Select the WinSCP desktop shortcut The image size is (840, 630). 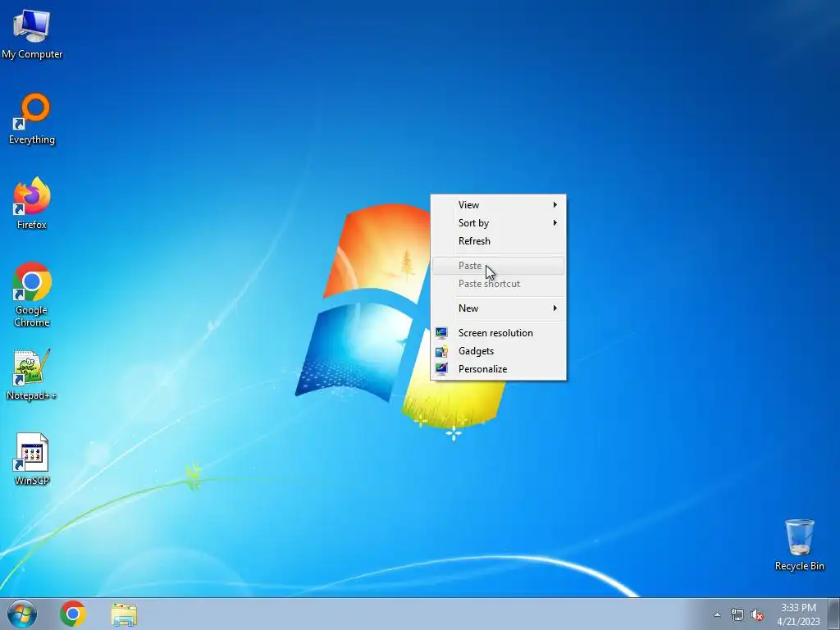pyautogui.click(x=32, y=459)
